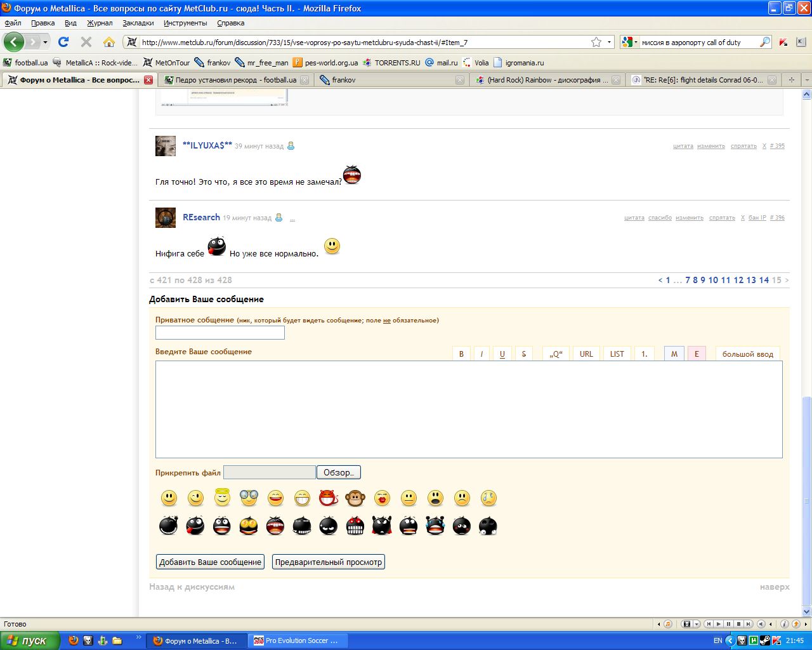Open the Закладки menu
Image resolution: width=812 pixels, height=650 pixels.
coord(138,23)
